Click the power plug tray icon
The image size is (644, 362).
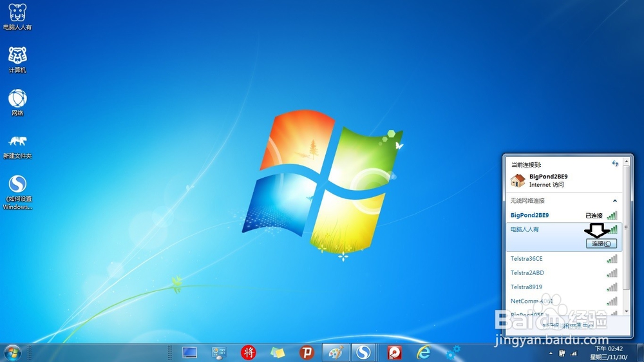pyautogui.click(x=562, y=353)
